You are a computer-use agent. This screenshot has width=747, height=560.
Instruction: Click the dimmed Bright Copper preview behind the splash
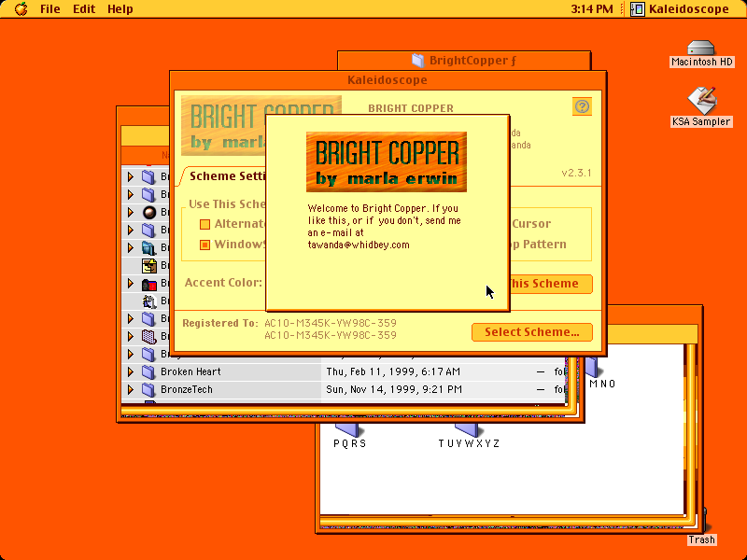click(223, 125)
